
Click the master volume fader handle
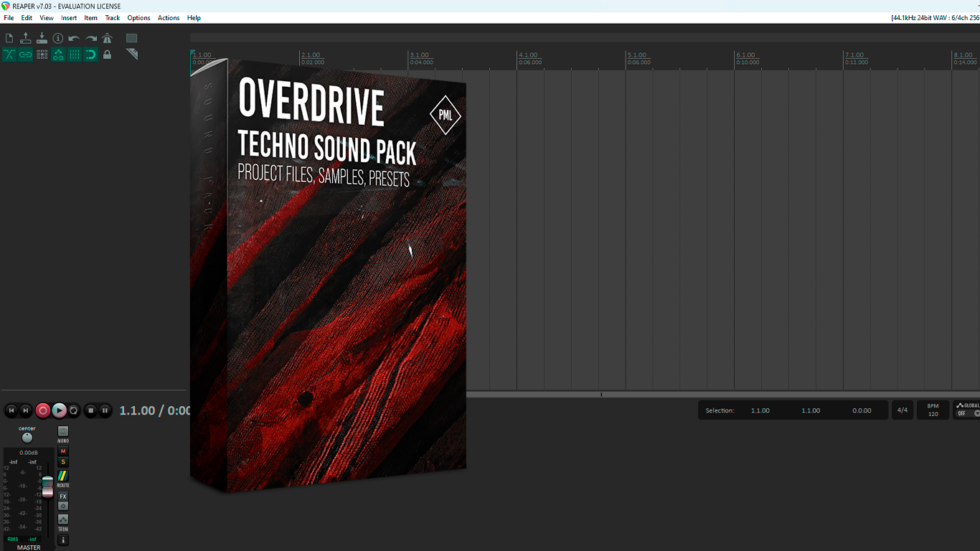click(x=47, y=486)
